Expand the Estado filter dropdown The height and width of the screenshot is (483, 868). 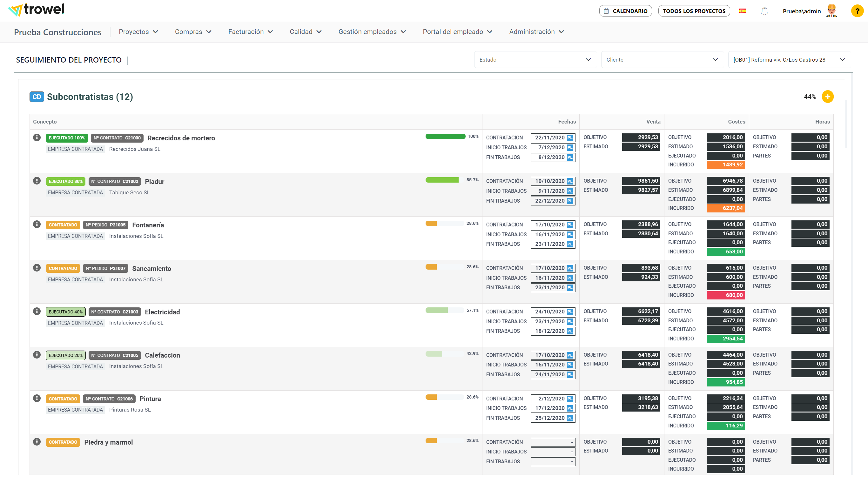click(x=535, y=60)
